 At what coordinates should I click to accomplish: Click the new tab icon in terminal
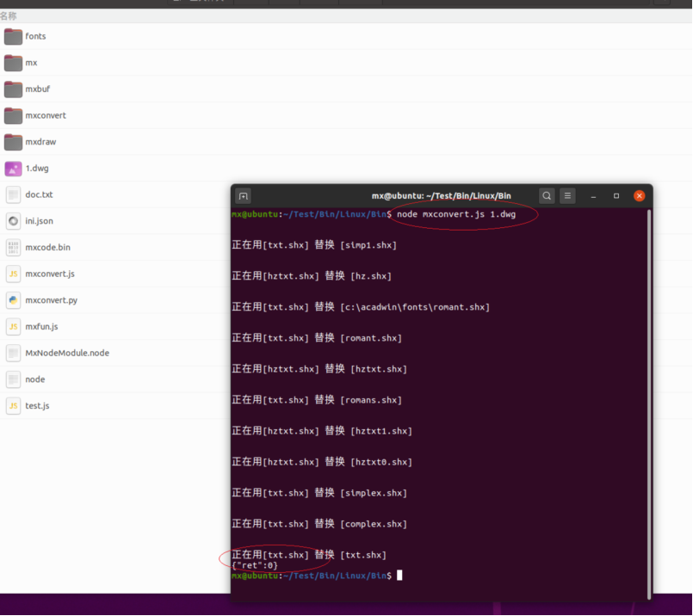pyautogui.click(x=244, y=196)
